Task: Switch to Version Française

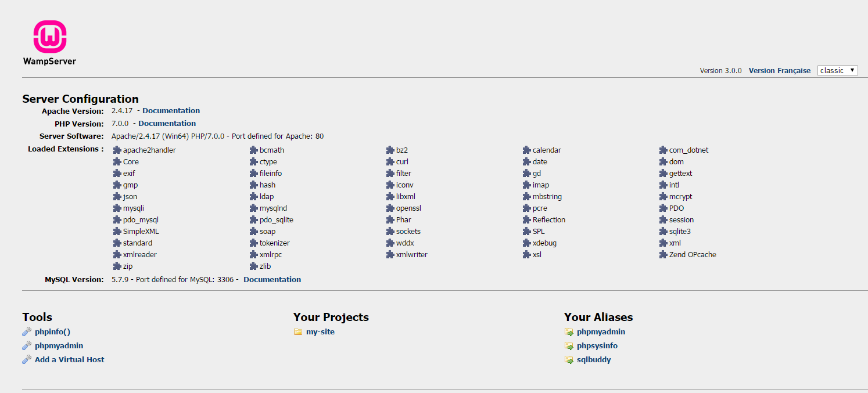Action: pos(780,71)
